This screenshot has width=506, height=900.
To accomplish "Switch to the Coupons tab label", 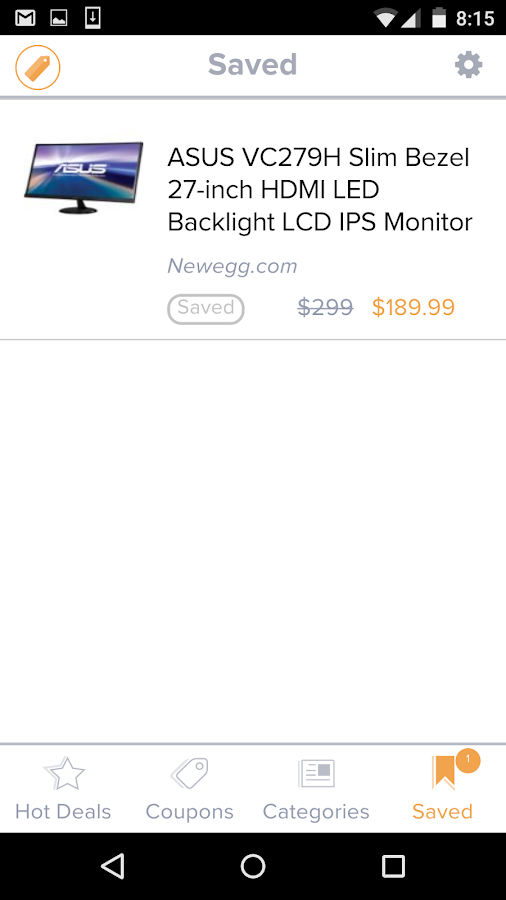I will pyautogui.click(x=189, y=812).
